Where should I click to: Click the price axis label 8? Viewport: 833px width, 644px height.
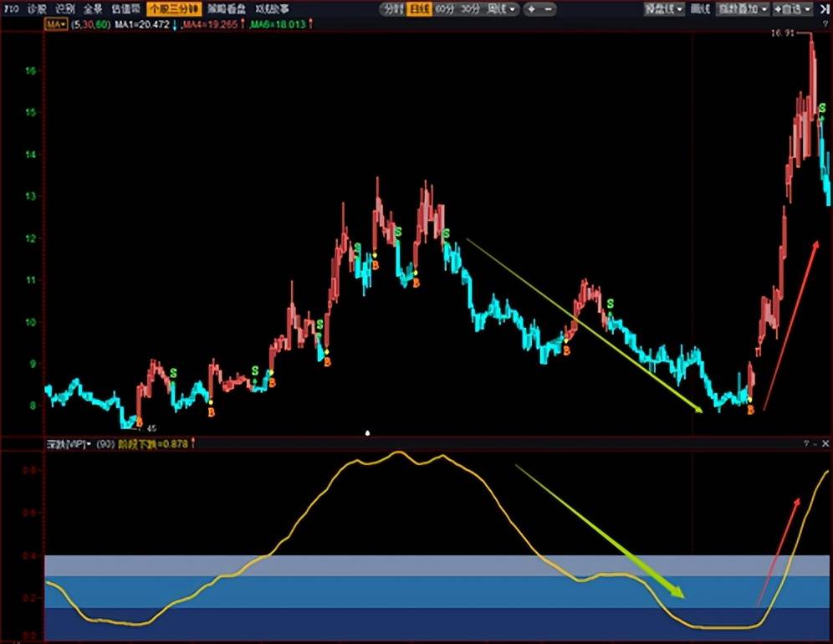(32, 406)
